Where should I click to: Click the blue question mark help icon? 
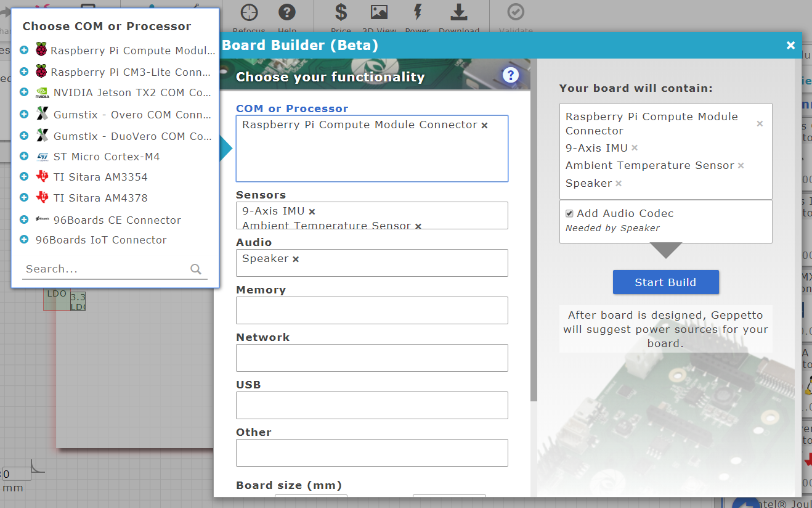click(x=510, y=75)
